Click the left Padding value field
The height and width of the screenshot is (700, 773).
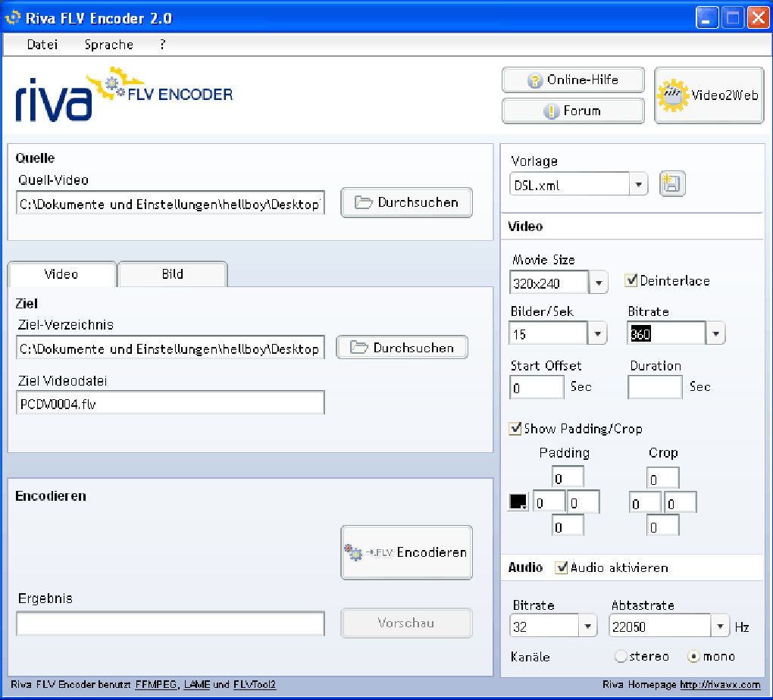point(549,502)
